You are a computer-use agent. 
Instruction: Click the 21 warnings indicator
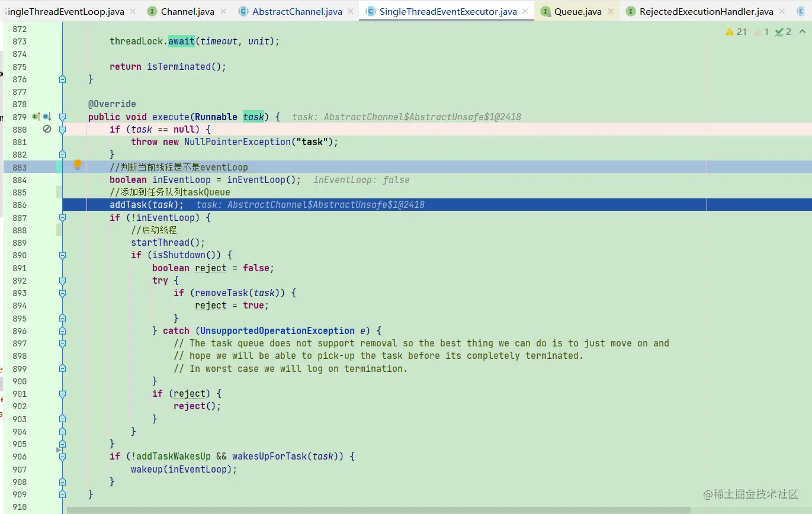point(736,32)
